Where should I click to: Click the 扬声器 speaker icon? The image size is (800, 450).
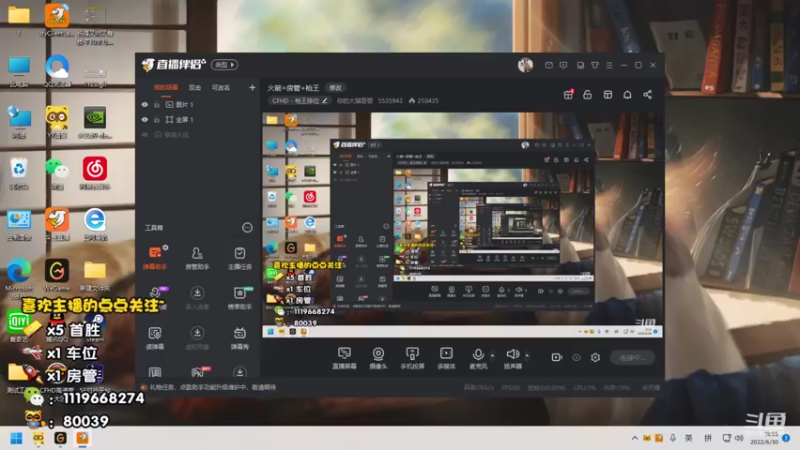pos(513,354)
